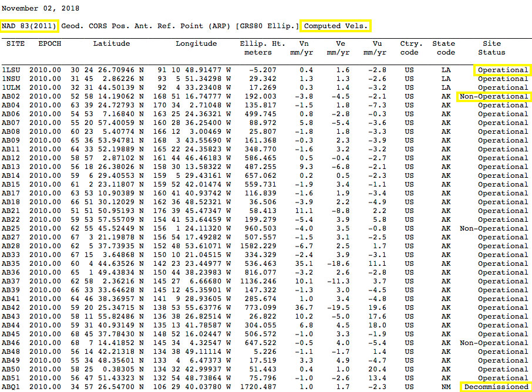The image size is (532, 392).
Task: Click the LA state code for 1ULM
Action: point(446,87)
